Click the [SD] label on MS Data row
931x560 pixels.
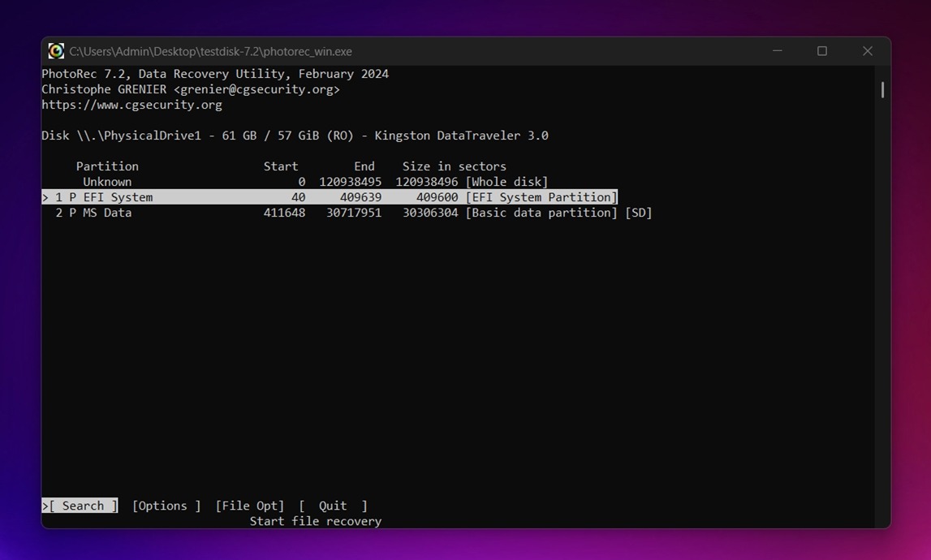[x=639, y=213]
